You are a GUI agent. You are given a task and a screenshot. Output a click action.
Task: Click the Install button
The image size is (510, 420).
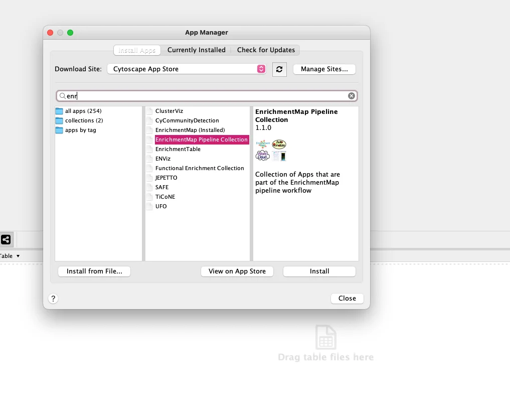tap(319, 271)
